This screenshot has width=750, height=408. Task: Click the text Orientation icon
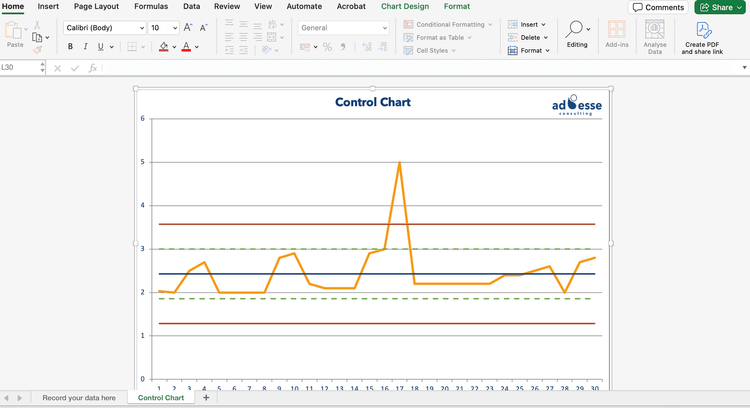[x=267, y=50]
